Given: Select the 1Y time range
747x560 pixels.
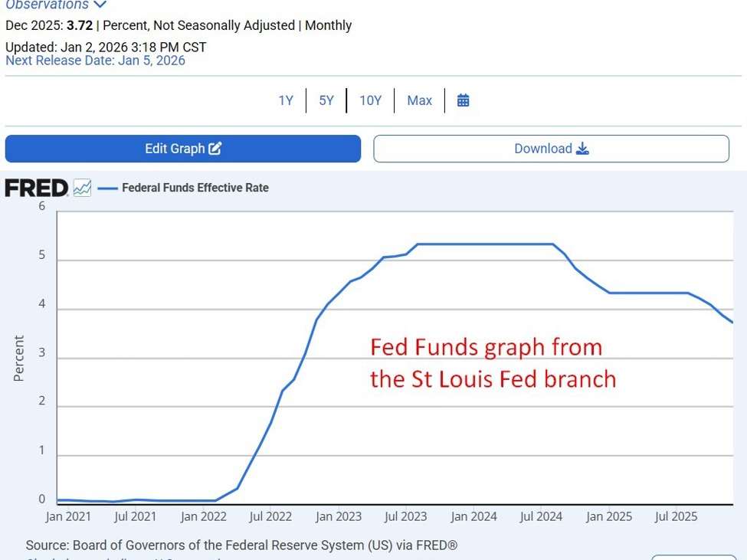Looking at the screenshot, I should 286,100.
